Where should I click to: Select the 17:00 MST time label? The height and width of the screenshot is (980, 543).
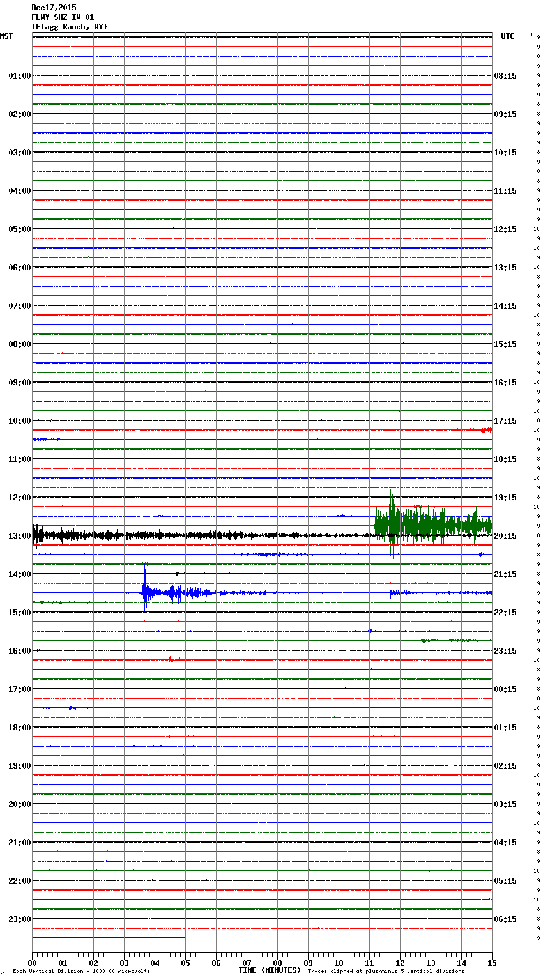[20, 689]
